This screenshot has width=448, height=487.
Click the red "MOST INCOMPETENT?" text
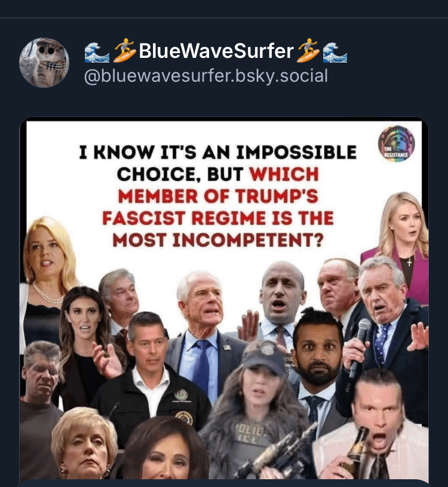[x=218, y=240]
